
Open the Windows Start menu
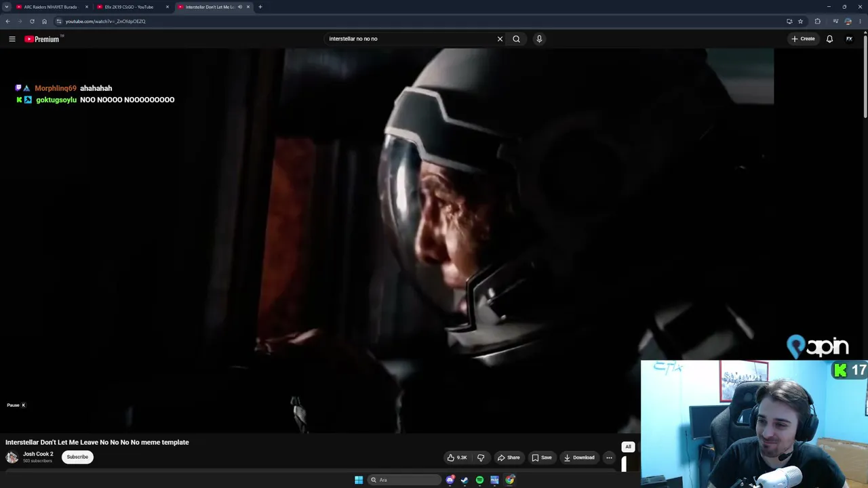pyautogui.click(x=359, y=480)
